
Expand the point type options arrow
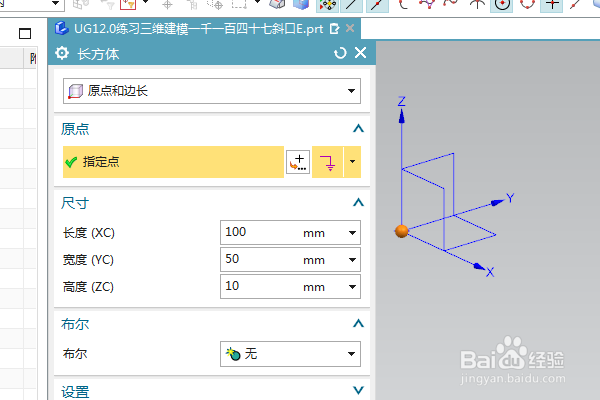(x=352, y=162)
